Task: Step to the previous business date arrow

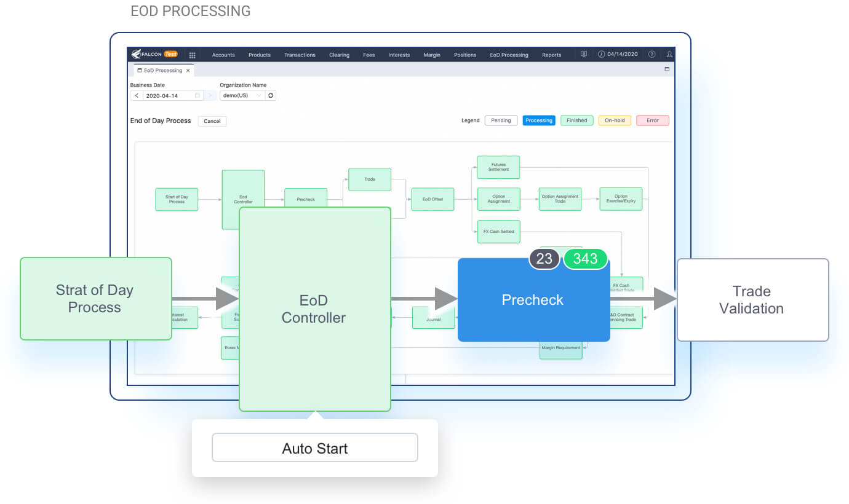Action: pyautogui.click(x=136, y=95)
